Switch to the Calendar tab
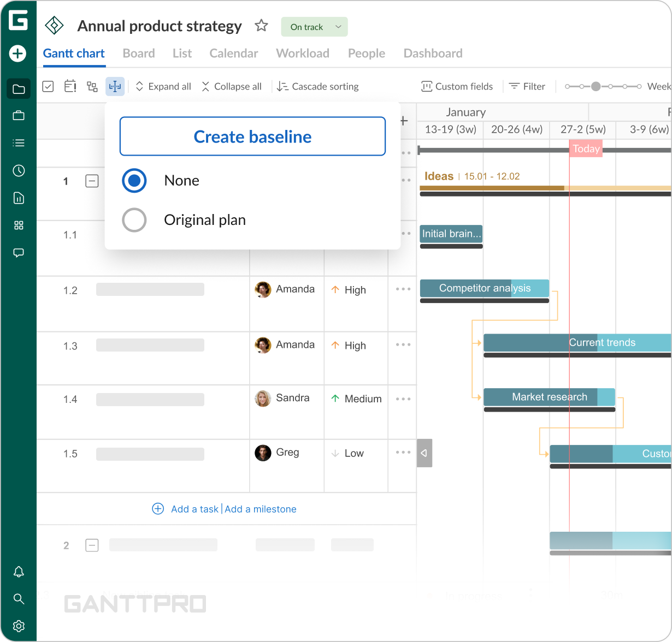 point(233,53)
